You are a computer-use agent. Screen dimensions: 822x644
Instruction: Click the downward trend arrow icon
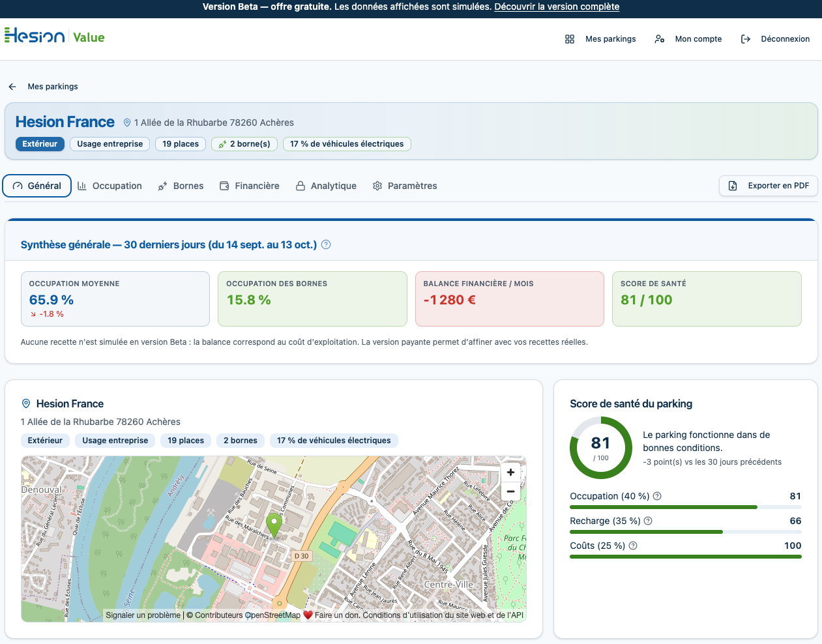click(x=33, y=314)
